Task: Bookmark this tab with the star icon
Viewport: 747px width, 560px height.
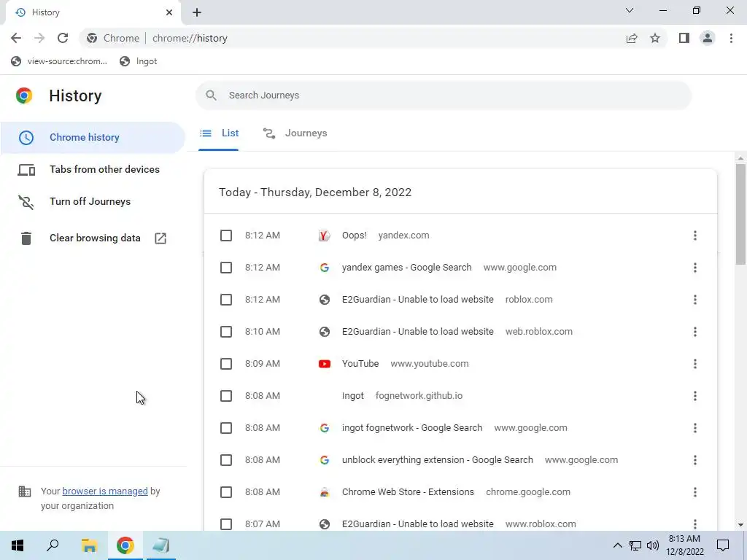Action: [x=655, y=38]
